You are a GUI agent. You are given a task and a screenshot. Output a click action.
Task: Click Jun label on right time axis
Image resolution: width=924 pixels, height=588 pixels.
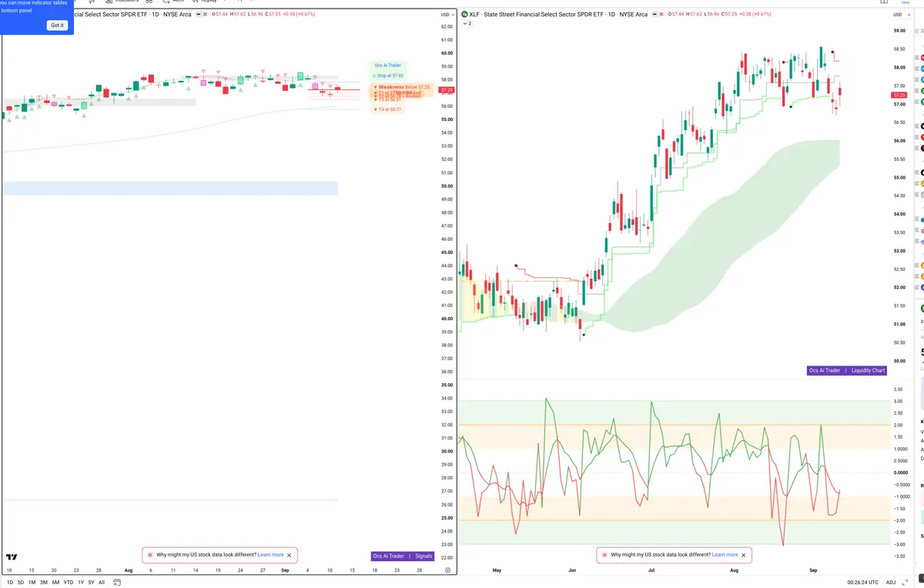point(572,570)
